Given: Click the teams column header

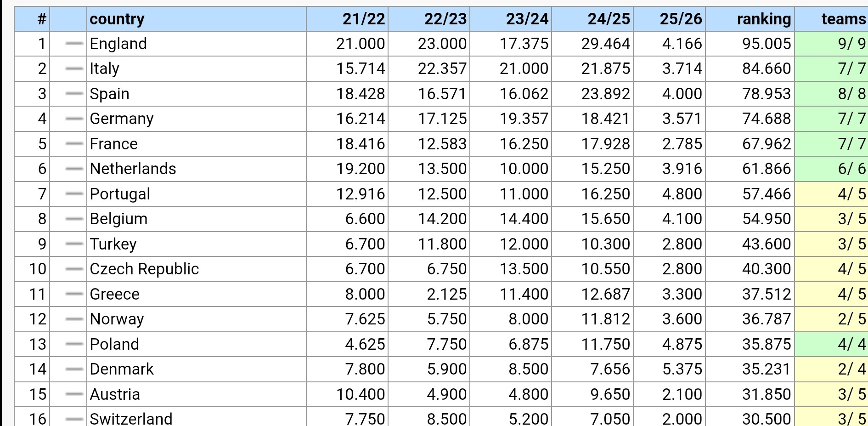Looking at the screenshot, I should 844,19.
